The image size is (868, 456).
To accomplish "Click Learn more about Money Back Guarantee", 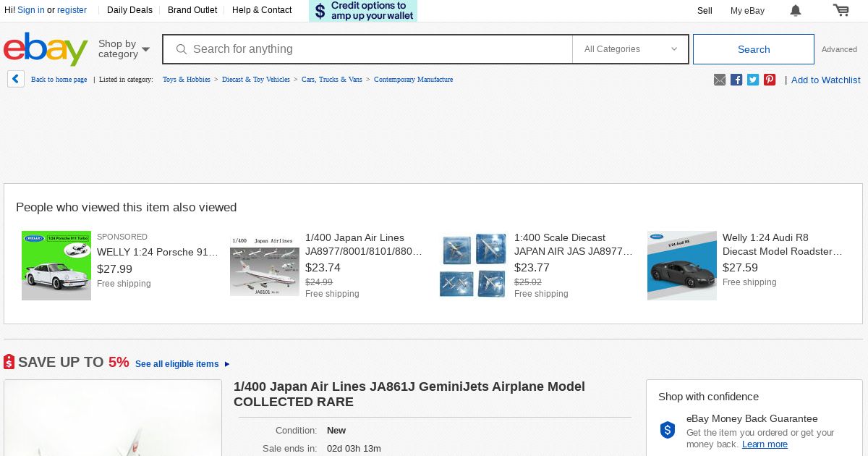I will click(x=765, y=444).
